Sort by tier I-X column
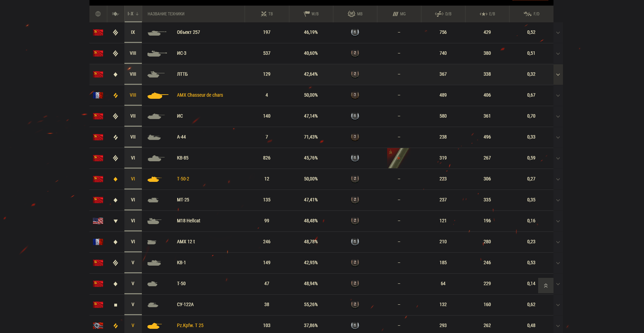Screen dimensions: 644x333 click(133, 14)
